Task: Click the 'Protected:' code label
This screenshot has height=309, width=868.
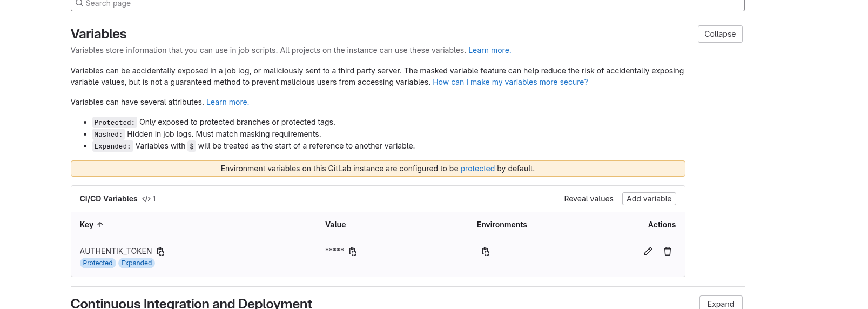Action: tap(115, 123)
